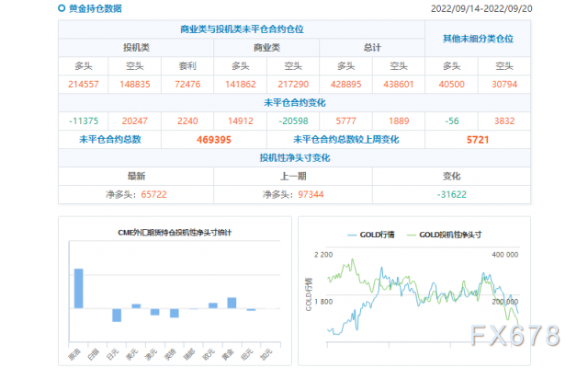Click the weekly change value 5721
Screen dimensions: 588x368
(478, 140)
